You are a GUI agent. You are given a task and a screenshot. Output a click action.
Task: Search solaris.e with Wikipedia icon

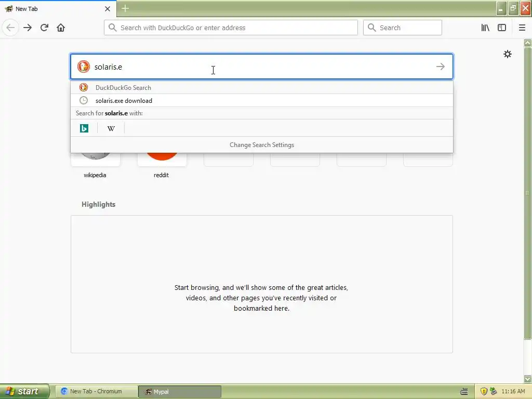[x=111, y=128]
